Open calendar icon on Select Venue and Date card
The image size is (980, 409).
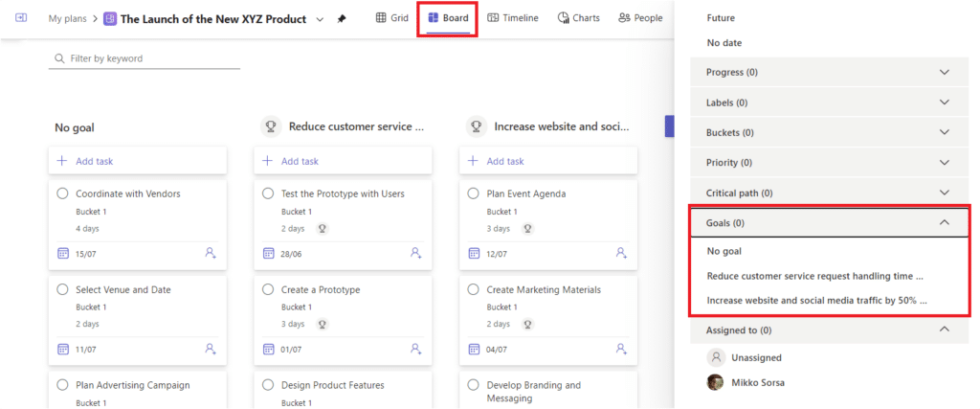[x=62, y=349]
